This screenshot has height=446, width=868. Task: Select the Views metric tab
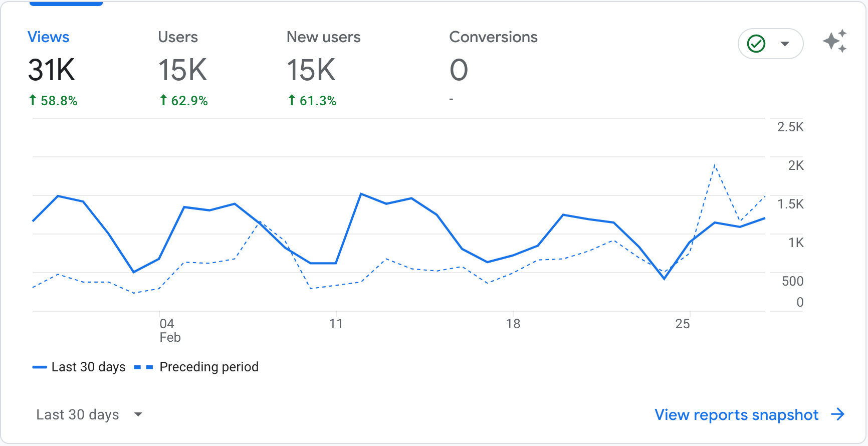tap(49, 37)
